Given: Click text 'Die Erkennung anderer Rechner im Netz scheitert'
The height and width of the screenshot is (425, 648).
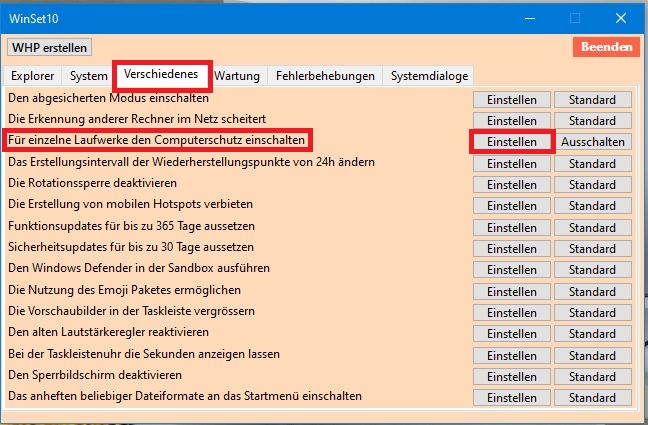Looking at the screenshot, I should pos(137,119).
